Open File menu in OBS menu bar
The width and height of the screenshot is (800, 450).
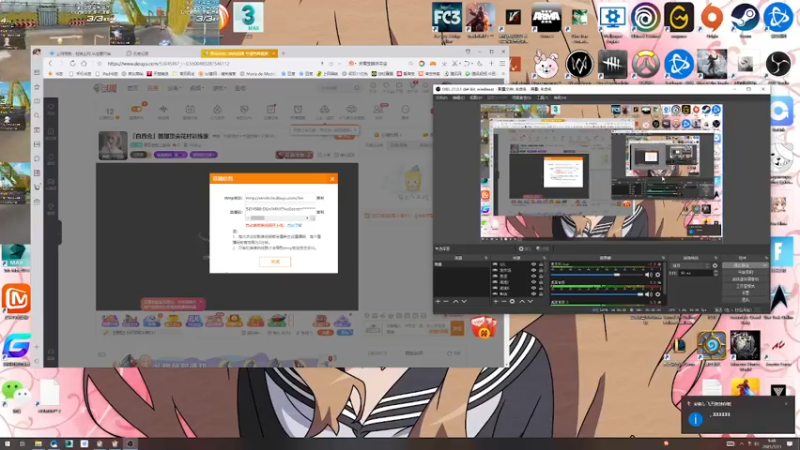pyautogui.click(x=442, y=97)
